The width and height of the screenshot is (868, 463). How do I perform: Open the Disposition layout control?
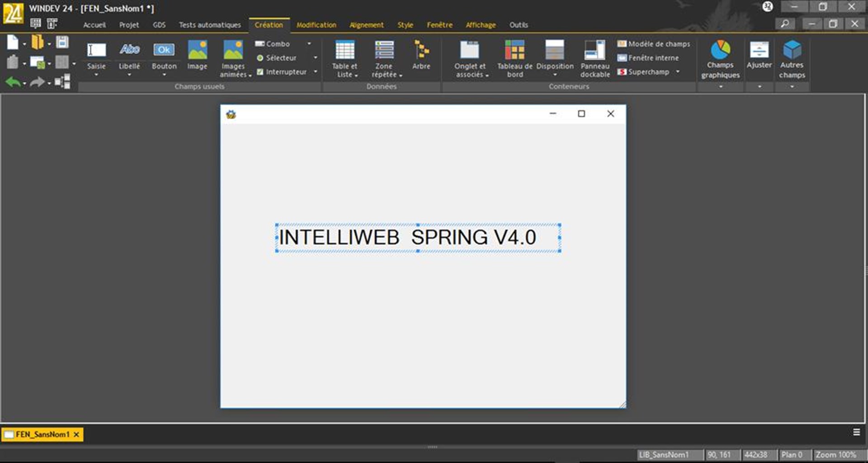point(555,55)
